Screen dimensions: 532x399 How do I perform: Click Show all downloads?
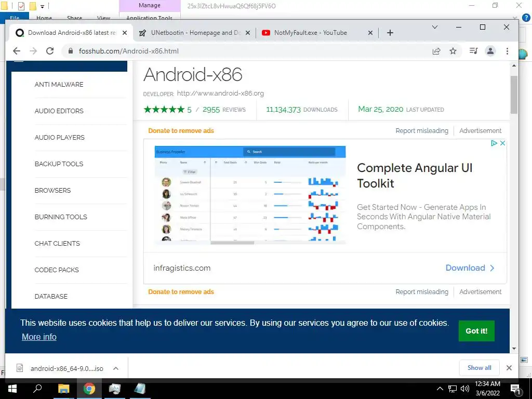point(479,368)
